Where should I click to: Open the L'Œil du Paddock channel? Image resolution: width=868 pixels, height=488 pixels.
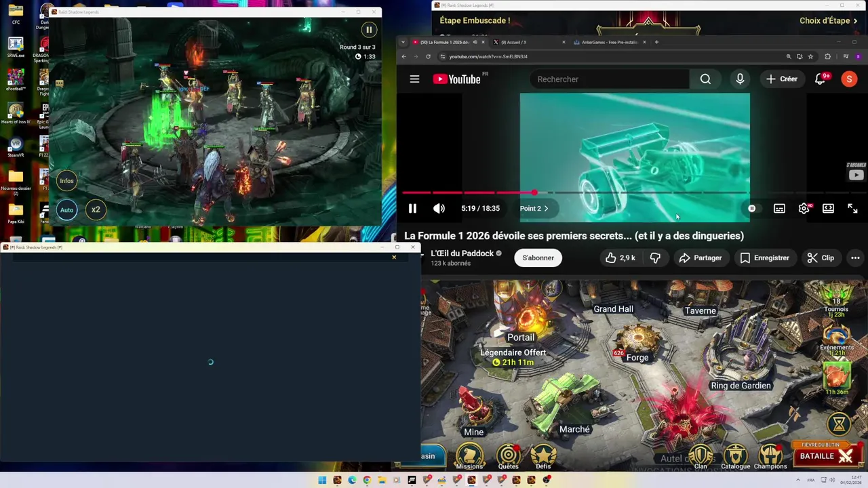(x=462, y=253)
